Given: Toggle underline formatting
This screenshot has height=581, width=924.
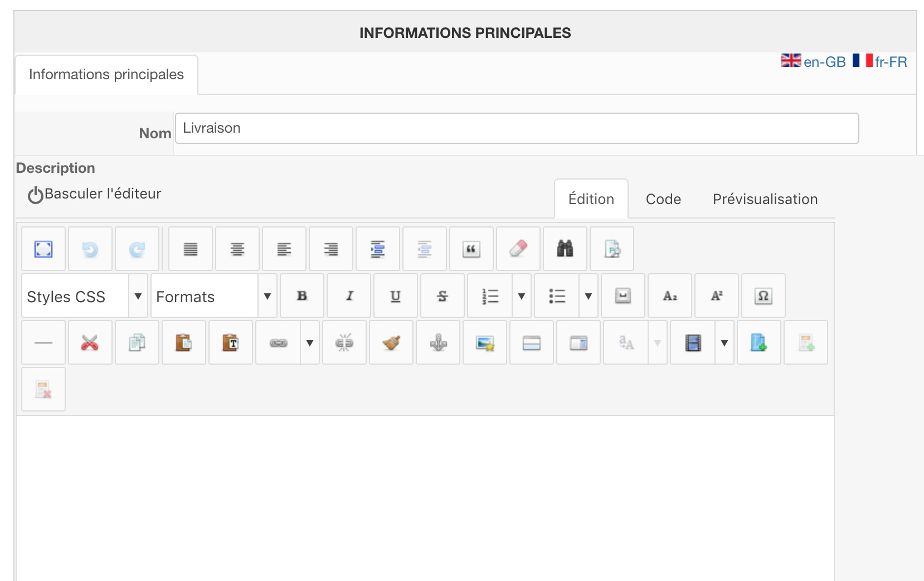Looking at the screenshot, I should 395,296.
